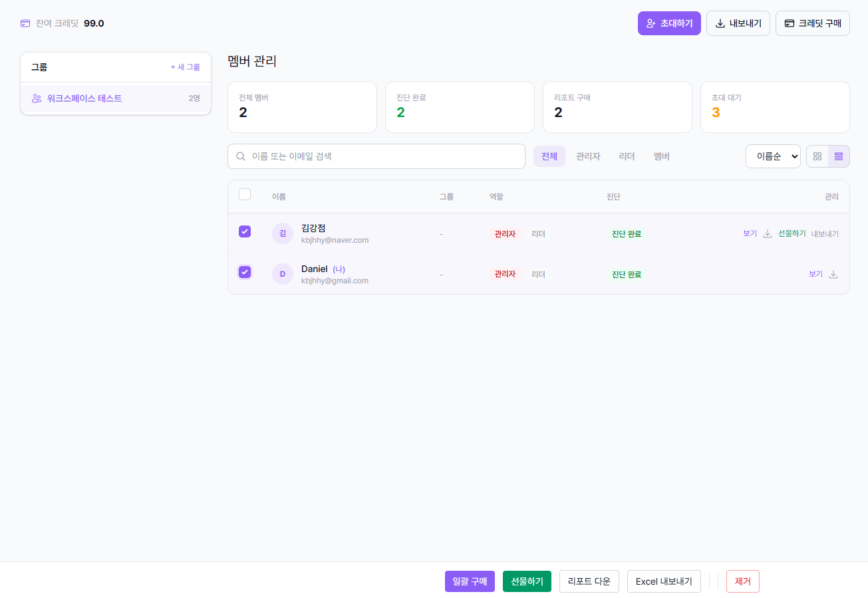The image size is (868, 598).
Task: Click the credit card icon beside 잔여 크레딧
Action: 25,23
